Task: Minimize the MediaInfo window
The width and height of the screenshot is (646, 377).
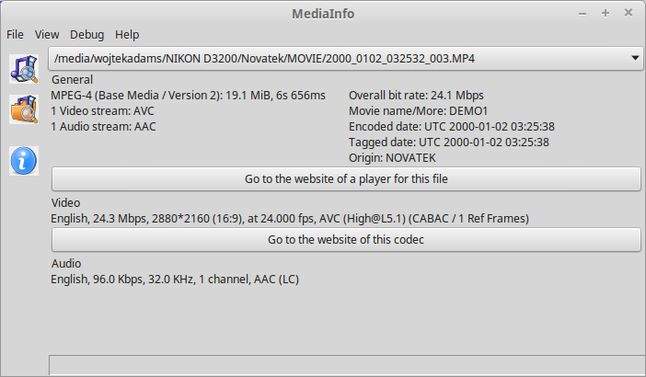Action: tap(582, 13)
